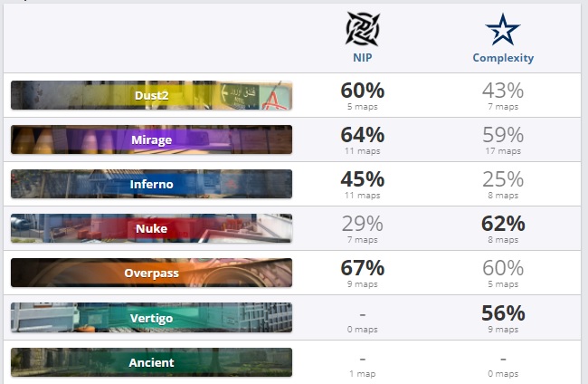Select the Mirage map banner
Image resolution: width=588 pixels, height=384 pixels.
[x=152, y=139]
